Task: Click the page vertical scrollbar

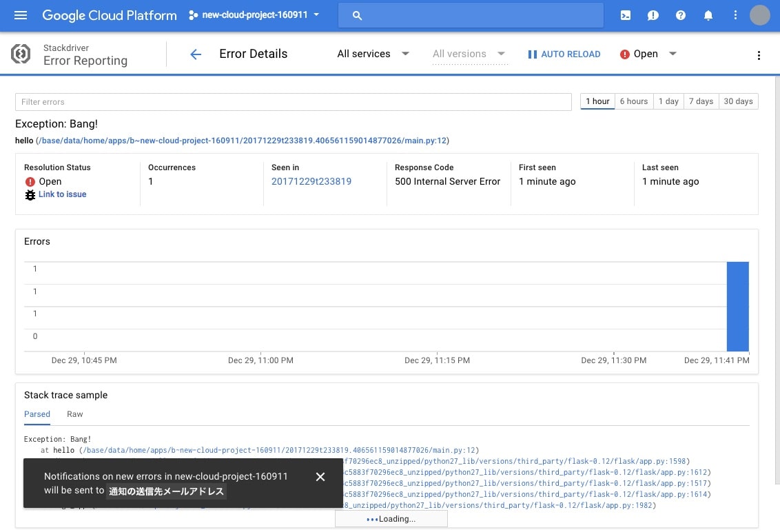Action: (777, 280)
